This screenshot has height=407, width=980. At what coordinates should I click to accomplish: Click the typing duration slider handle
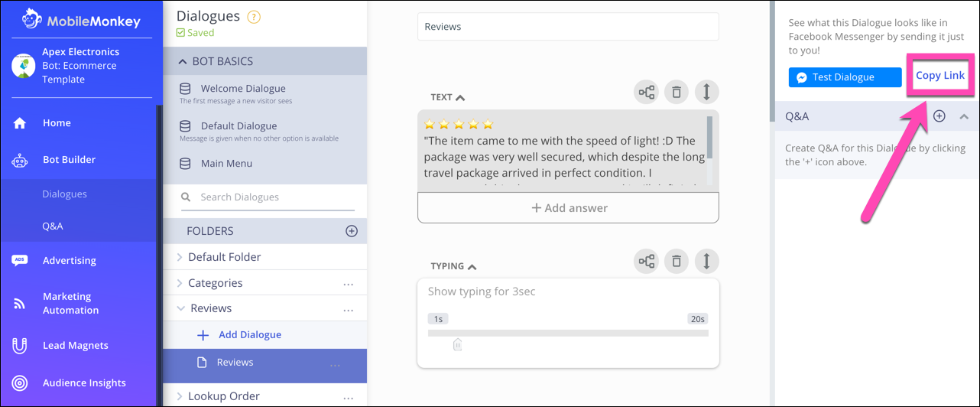click(x=457, y=344)
